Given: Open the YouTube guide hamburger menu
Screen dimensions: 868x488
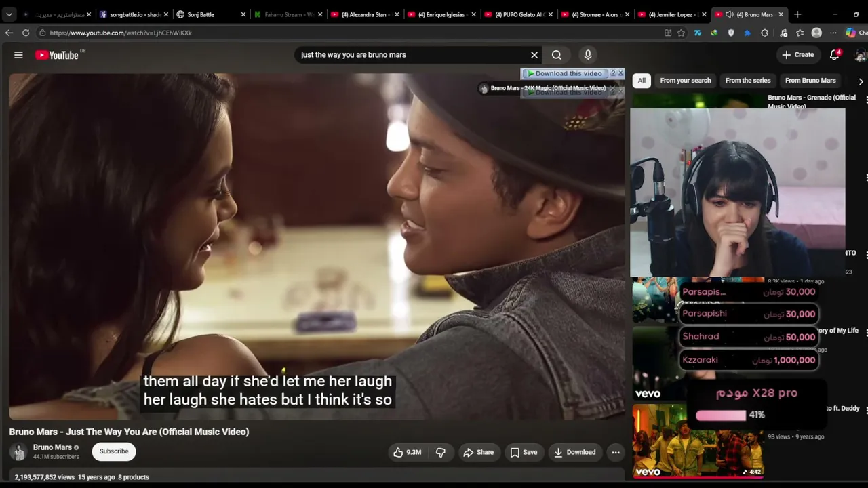Looking at the screenshot, I should tap(18, 55).
